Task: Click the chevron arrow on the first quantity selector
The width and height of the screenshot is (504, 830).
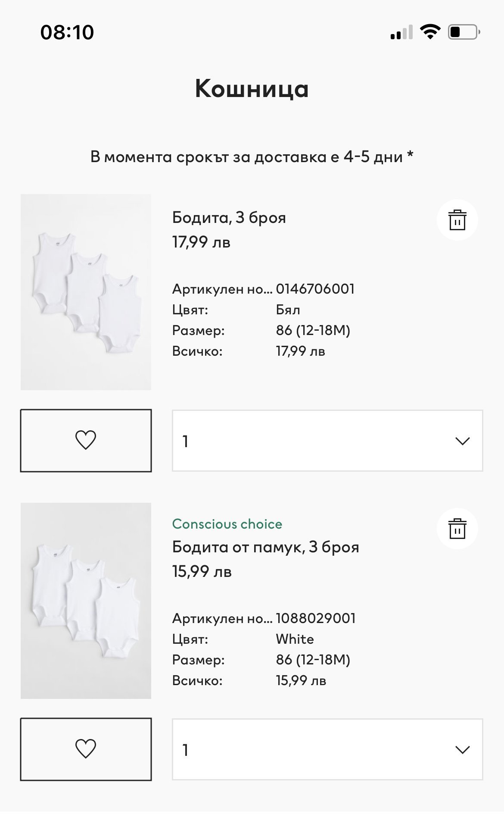Action: point(462,441)
